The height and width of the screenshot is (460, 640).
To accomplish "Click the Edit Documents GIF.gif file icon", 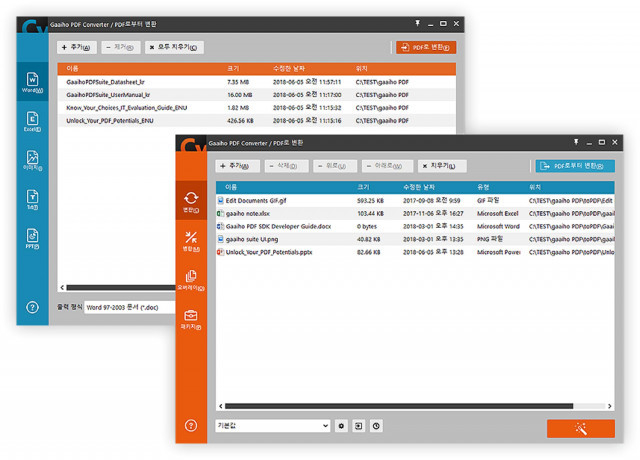I will (220, 200).
